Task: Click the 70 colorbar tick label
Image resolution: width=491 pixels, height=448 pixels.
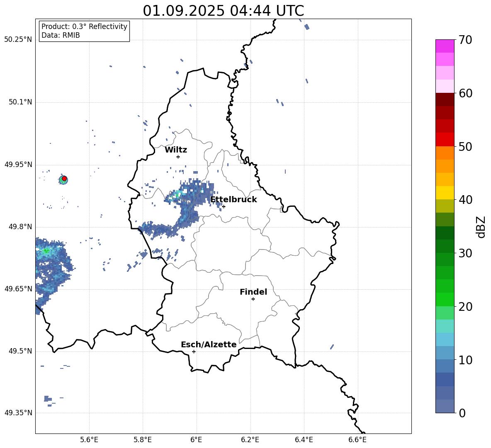Action: pos(465,40)
